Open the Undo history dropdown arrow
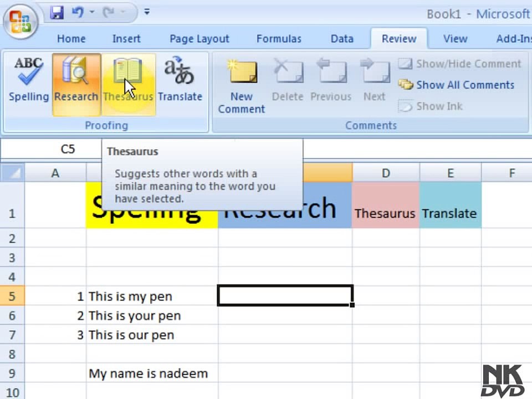 (x=92, y=12)
